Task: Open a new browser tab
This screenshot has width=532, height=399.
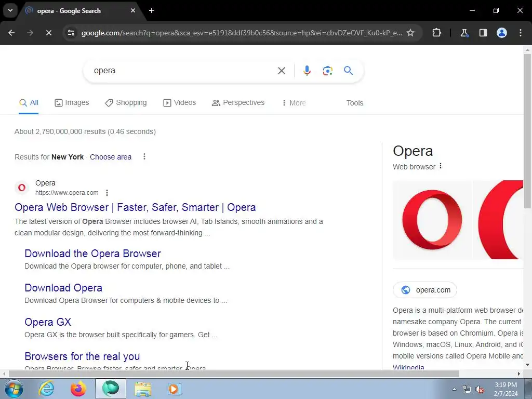Action: click(152, 10)
